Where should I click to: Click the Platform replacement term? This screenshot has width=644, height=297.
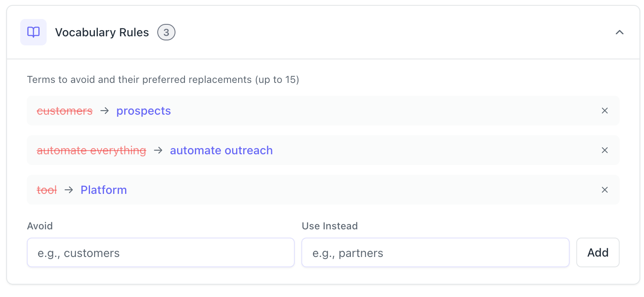pyautogui.click(x=104, y=190)
